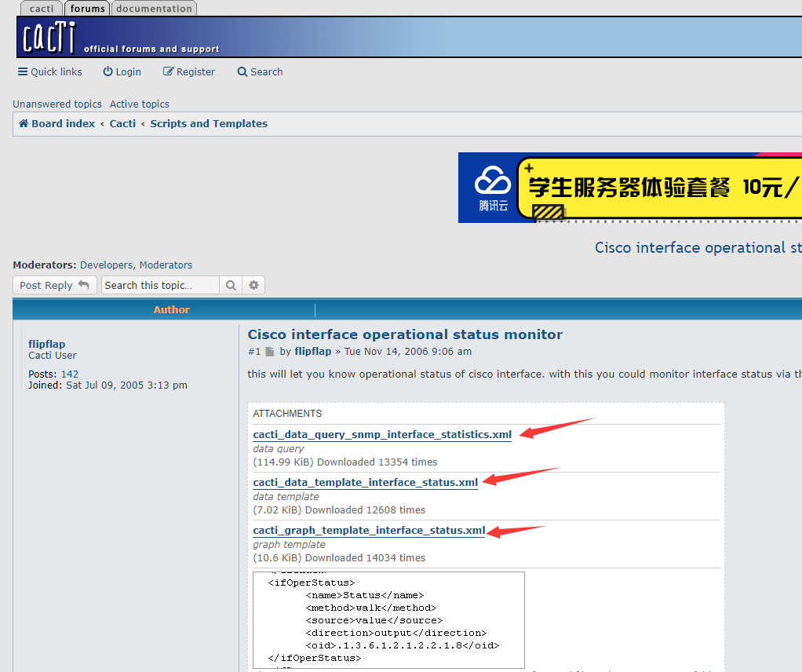The height and width of the screenshot is (672, 802).
Task: Download cacti_data_template_interface_status.xml attachment
Action: 366,482
